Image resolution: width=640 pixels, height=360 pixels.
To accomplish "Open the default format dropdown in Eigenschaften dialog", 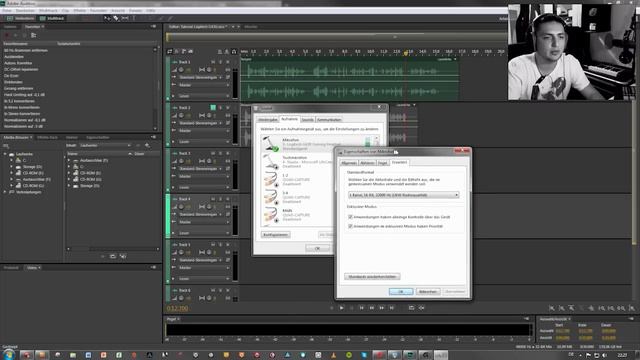I will click(x=403, y=195).
